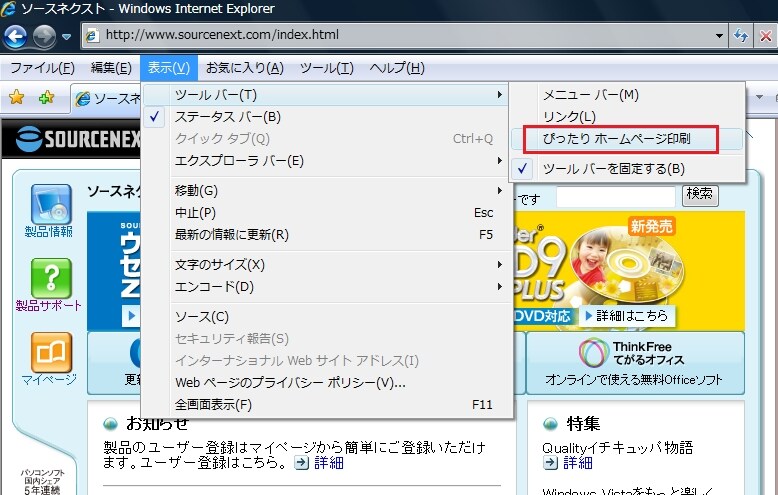
Task: Click the ThinkFree colorful ring logo
Action: (x=594, y=352)
